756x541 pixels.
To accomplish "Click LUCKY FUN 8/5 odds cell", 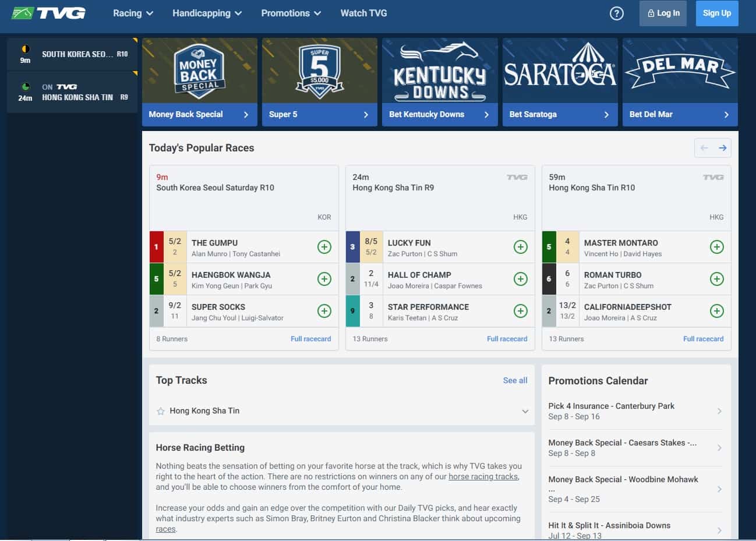I will click(x=371, y=247).
